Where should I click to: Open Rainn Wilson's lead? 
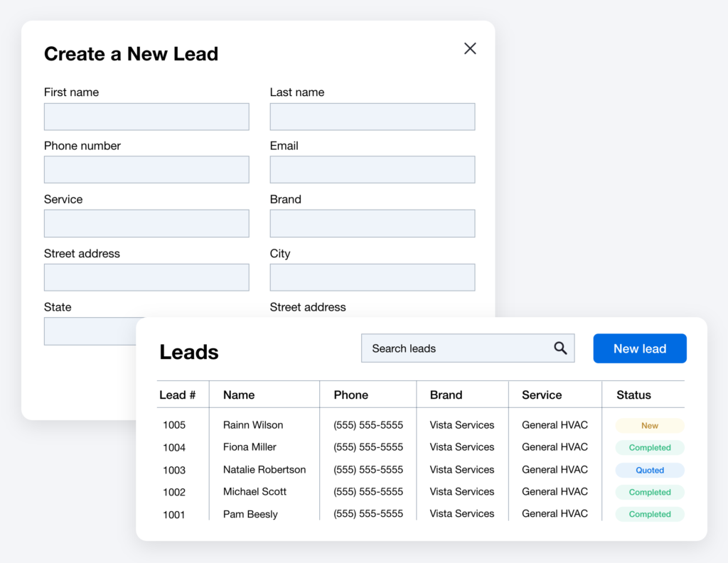pyautogui.click(x=252, y=425)
